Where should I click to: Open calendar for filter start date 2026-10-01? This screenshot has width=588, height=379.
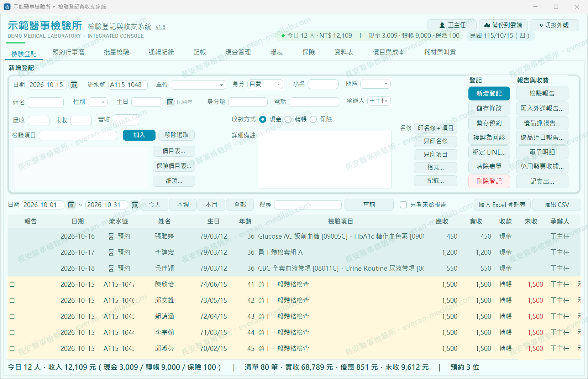pos(71,205)
